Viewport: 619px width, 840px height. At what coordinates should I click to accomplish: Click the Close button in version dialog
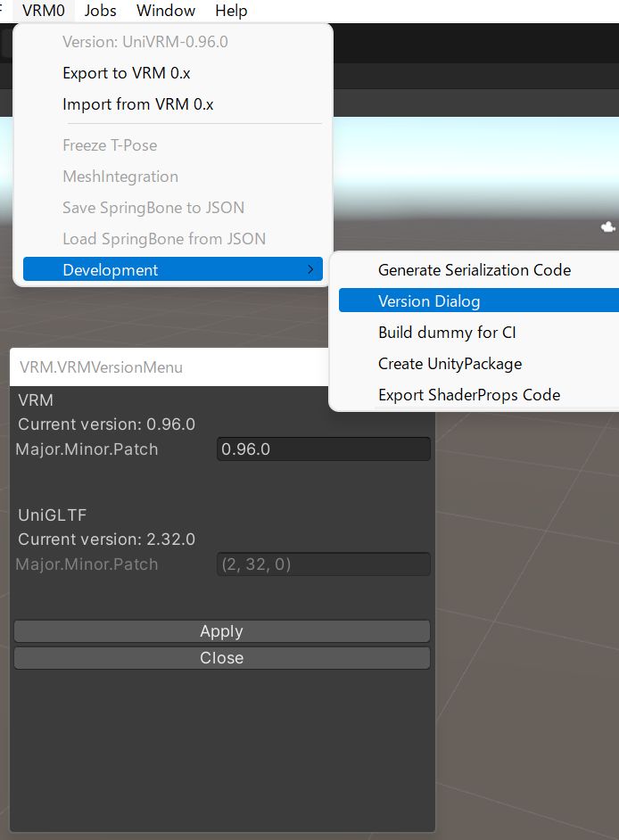pyautogui.click(x=222, y=658)
